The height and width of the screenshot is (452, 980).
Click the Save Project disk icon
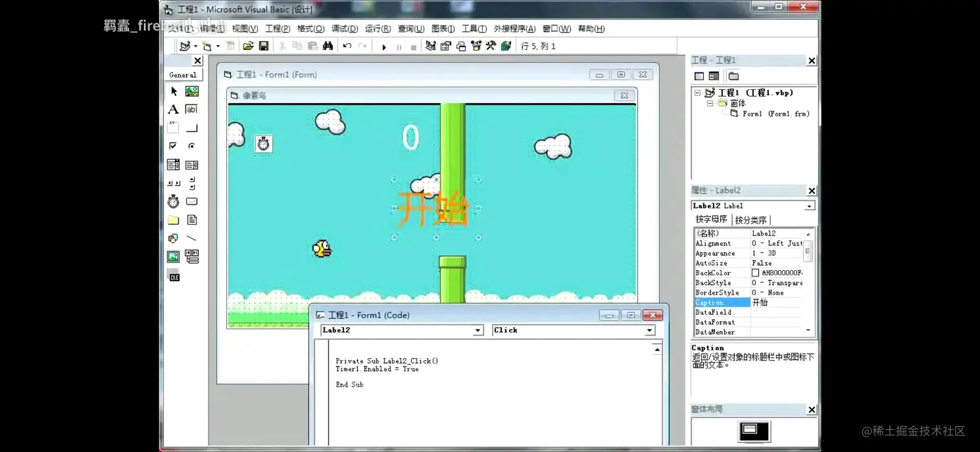(x=264, y=46)
